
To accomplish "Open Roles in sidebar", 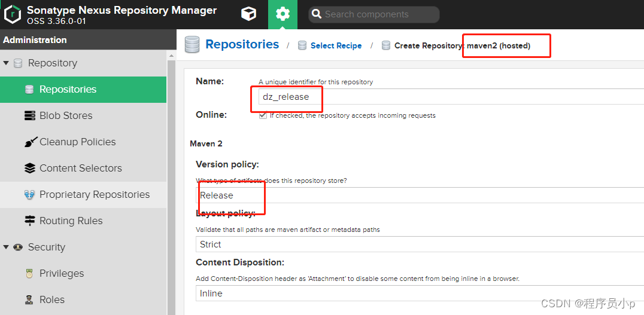I will [83, 300].
